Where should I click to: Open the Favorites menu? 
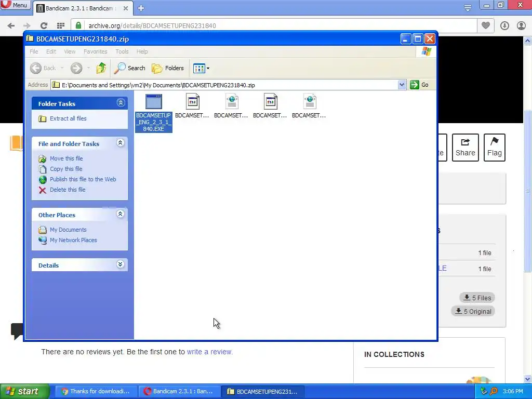96,51
